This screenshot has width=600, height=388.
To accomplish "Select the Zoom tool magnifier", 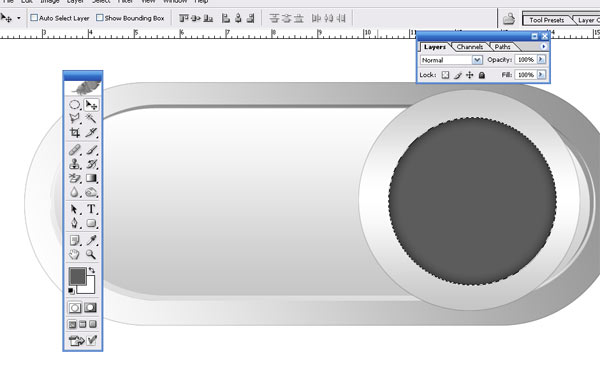I will (91, 254).
